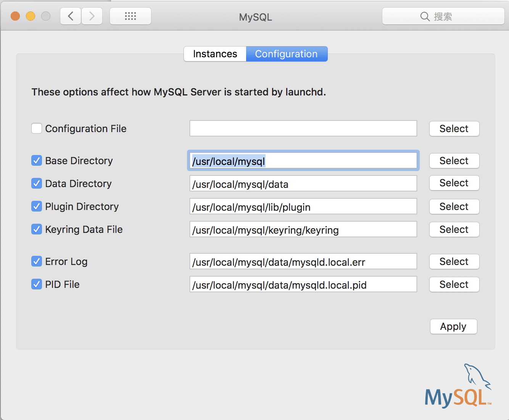Open the Configuration tab
Viewport: 509px width, 420px height.
[287, 54]
